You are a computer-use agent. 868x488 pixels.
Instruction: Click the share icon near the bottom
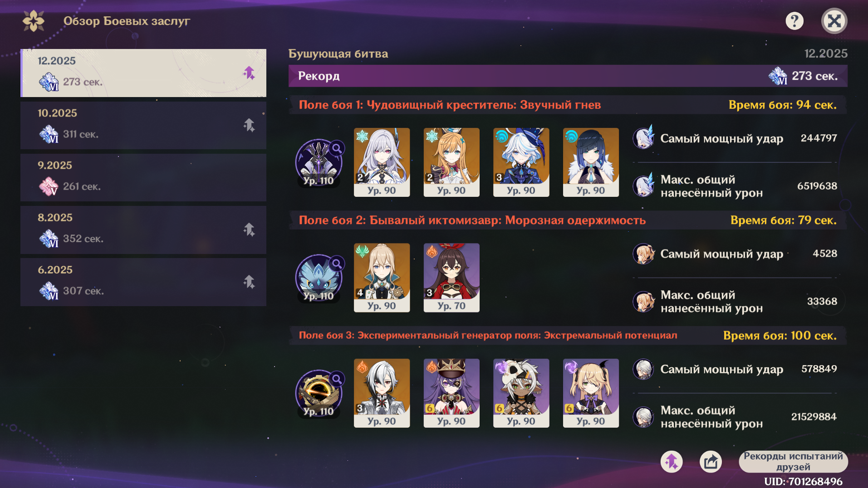pos(711,462)
